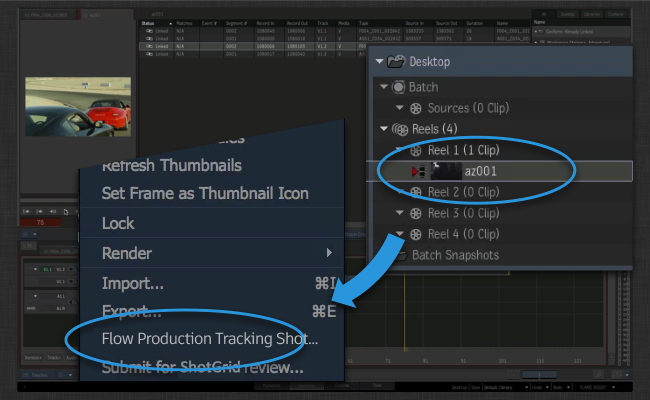Image resolution: width=650 pixels, height=400 pixels.
Task: Collapse the A1.L audio track group
Action: (x=35, y=296)
